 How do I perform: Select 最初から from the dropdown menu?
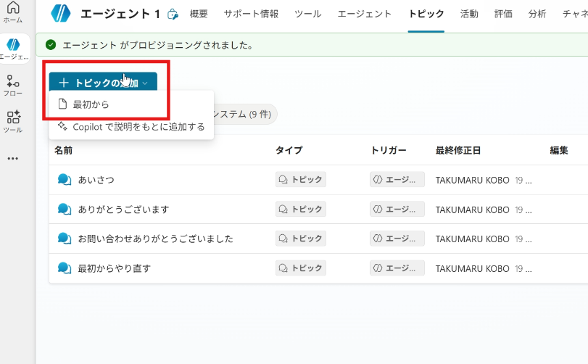coord(91,104)
